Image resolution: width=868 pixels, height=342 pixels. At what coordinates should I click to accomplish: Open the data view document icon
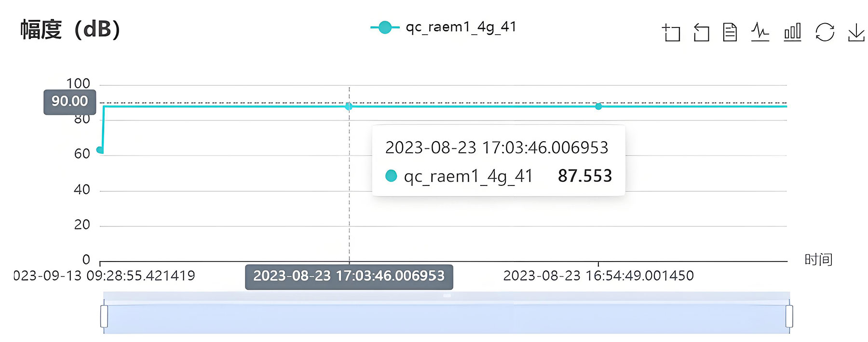click(730, 32)
